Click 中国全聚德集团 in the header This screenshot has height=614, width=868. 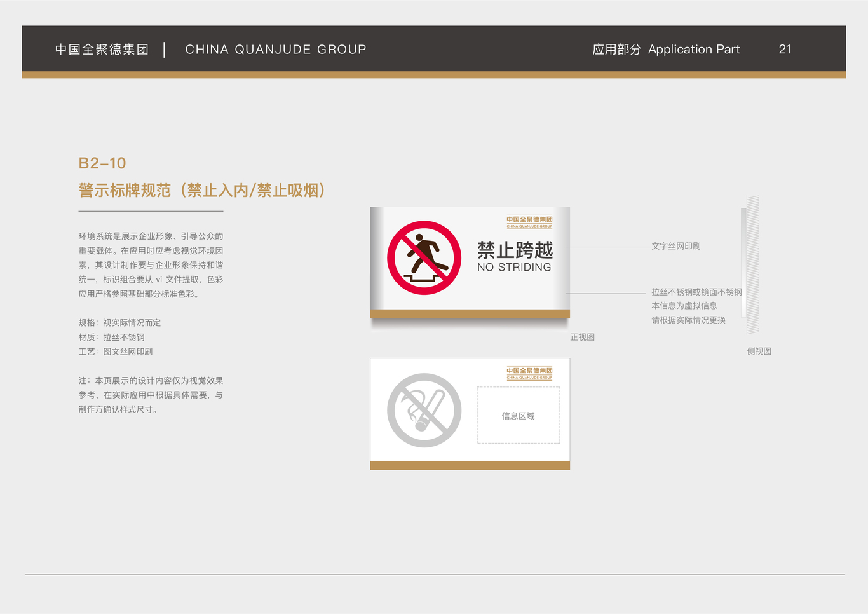point(102,50)
